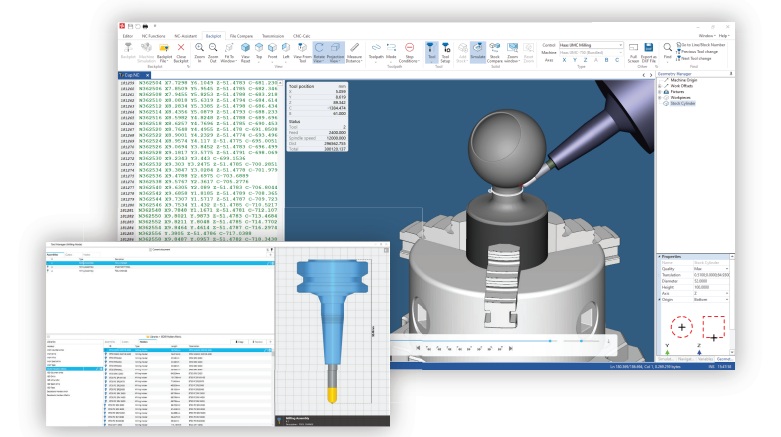The width and height of the screenshot is (781, 437).
Task: Open the Window menu
Action: 707,36
